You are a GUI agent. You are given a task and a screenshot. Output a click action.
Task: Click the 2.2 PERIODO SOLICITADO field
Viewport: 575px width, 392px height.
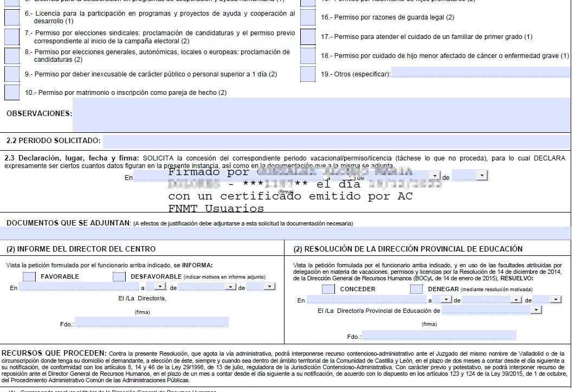336,142
